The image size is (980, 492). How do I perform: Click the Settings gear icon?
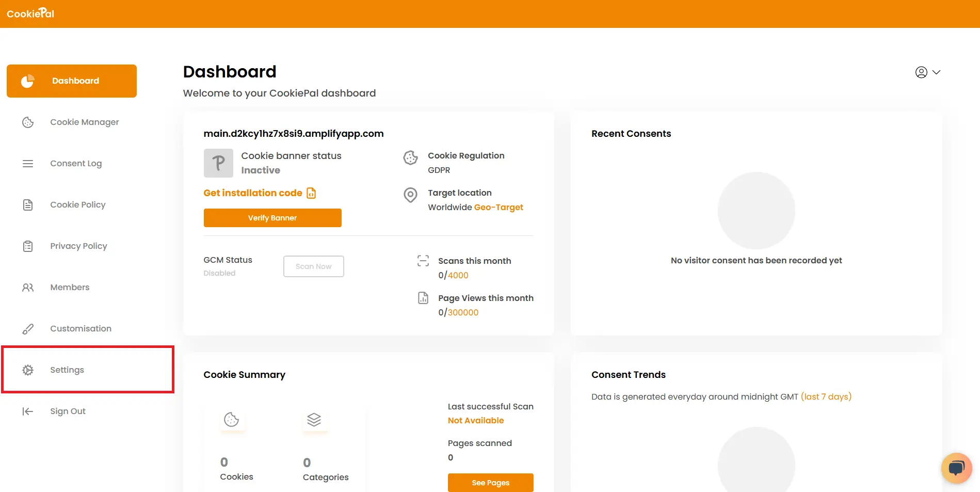[28, 370]
